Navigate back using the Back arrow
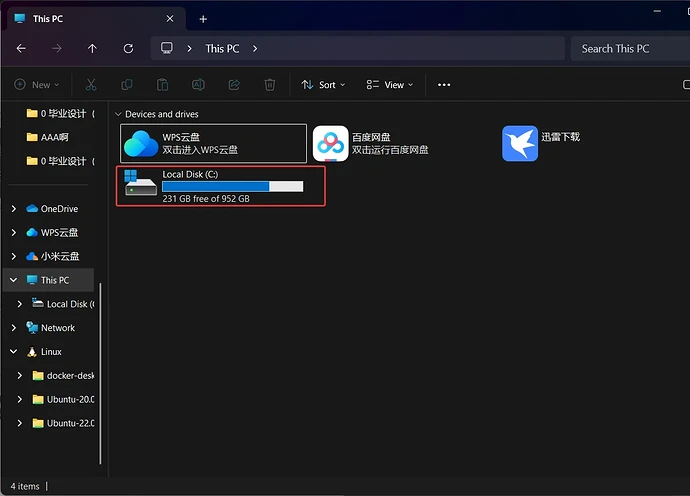 pos(21,48)
